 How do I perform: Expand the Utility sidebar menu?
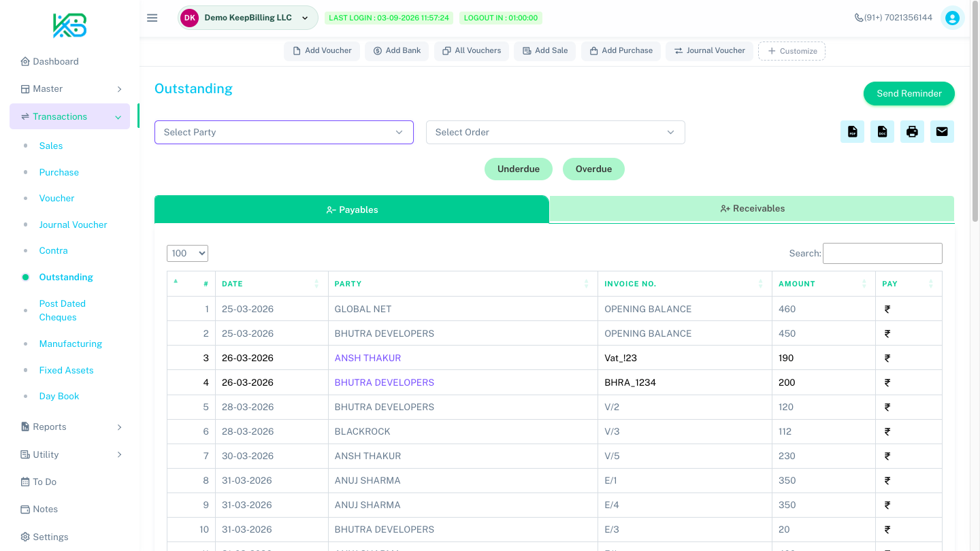pyautogui.click(x=70, y=454)
